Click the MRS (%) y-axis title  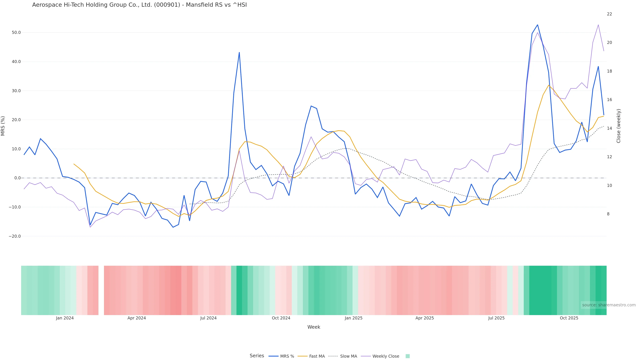[3, 126]
